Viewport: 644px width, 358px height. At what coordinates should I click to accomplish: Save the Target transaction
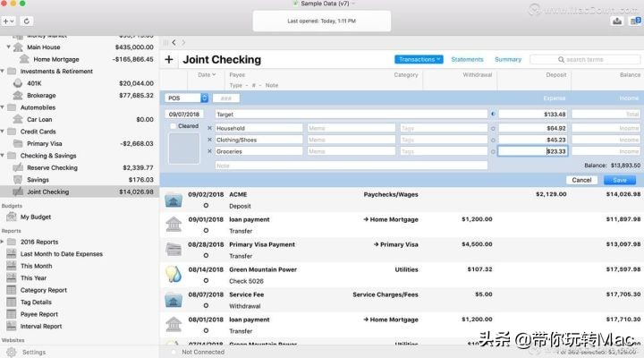pyautogui.click(x=620, y=180)
